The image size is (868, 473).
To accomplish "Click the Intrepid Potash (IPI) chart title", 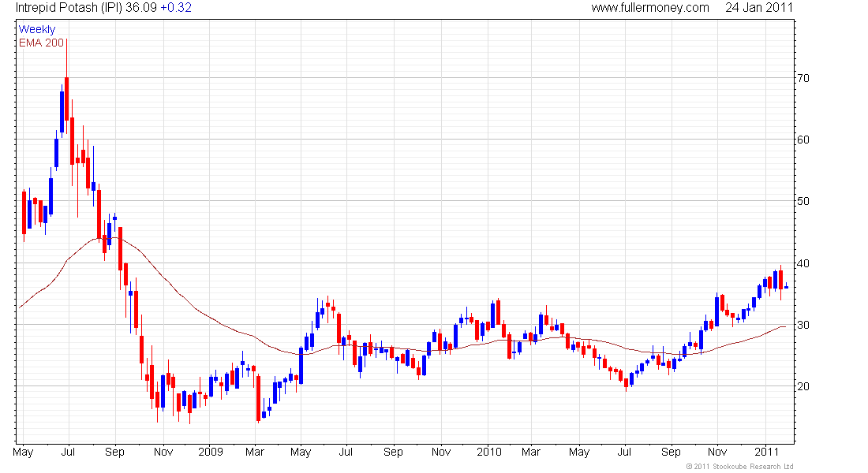I will coord(69,8).
